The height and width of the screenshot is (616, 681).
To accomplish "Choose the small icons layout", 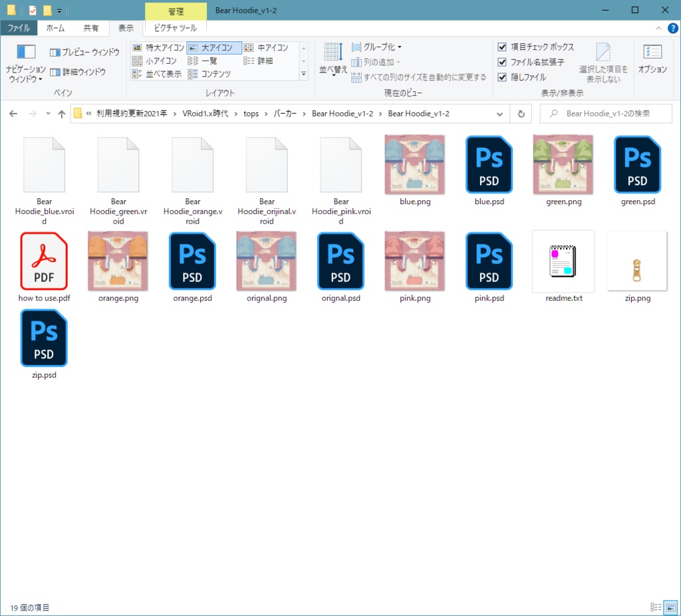I will pyautogui.click(x=154, y=61).
